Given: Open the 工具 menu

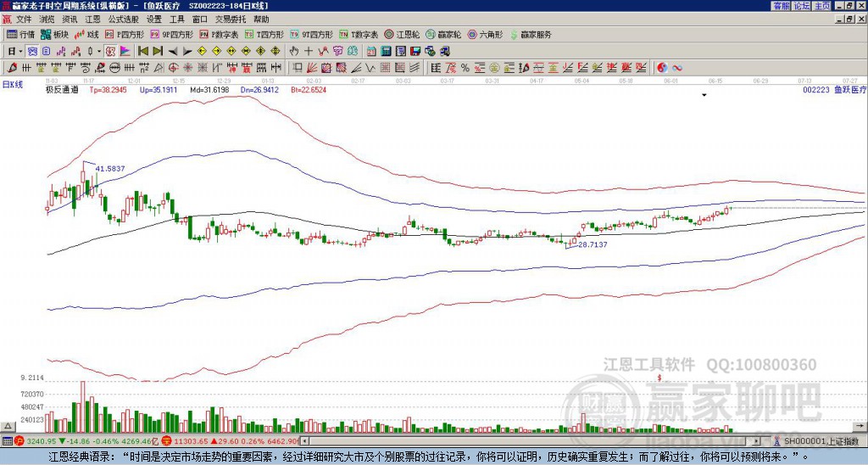Looking at the screenshot, I should click(176, 20).
